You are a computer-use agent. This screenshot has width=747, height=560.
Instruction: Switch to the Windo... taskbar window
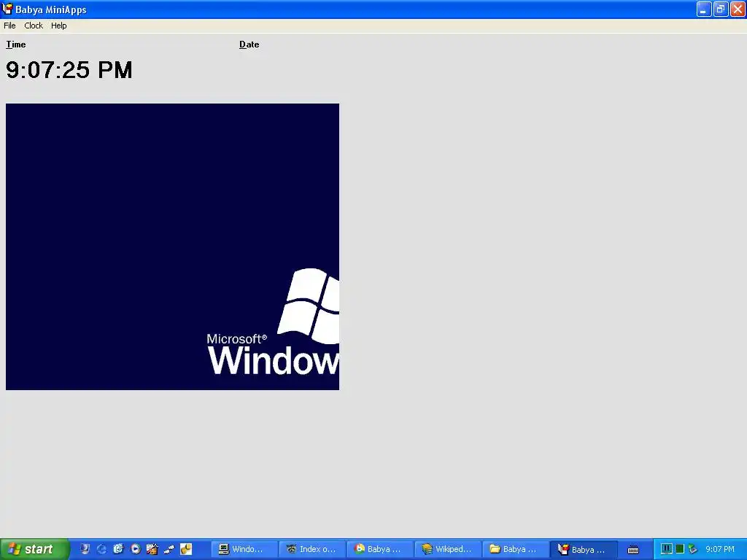point(244,549)
